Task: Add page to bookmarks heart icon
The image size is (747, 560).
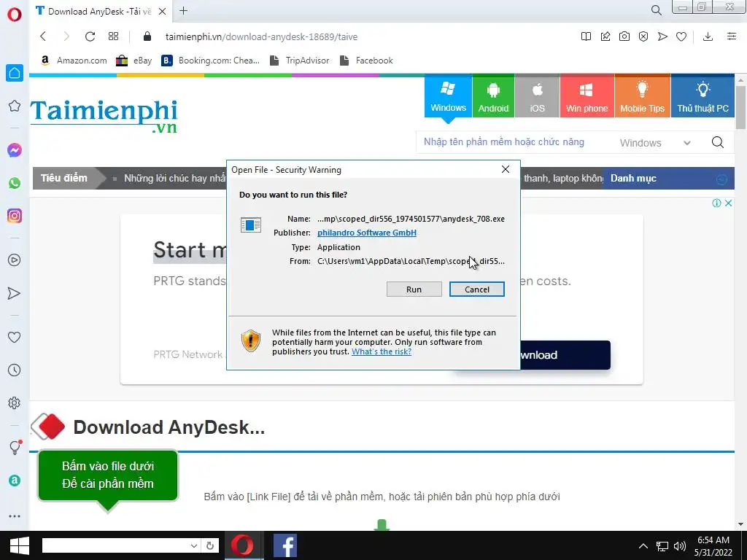Action: [681, 36]
